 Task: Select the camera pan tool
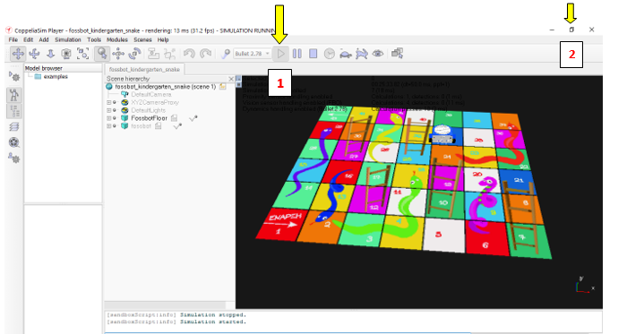(18, 54)
